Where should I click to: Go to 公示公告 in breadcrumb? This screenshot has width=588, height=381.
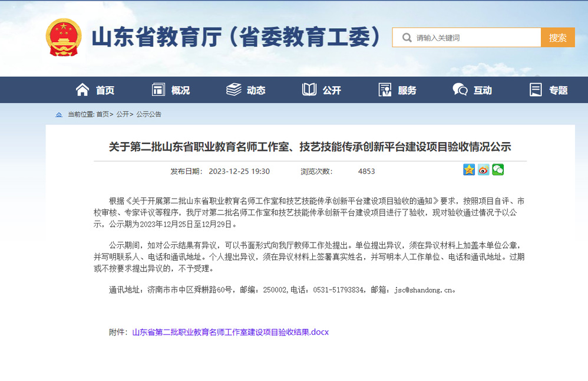pos(149,114)
